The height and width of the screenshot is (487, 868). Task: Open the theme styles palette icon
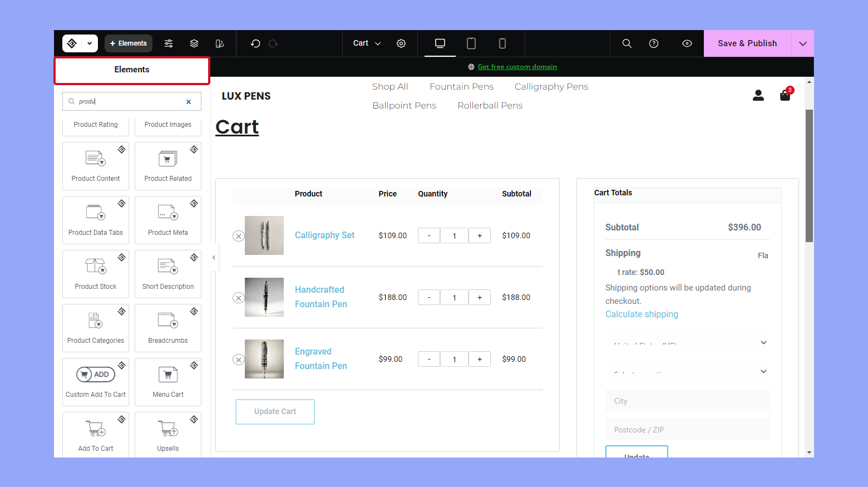tap(219, 43)
